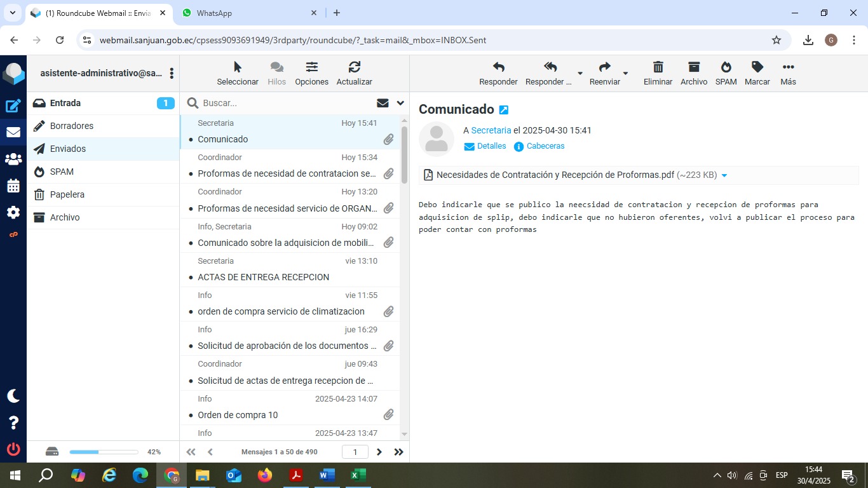The height and width of the screenshot is (488, 868).
Task: Open calendar icon in left sidebar
Action: [x=13, y=186]
